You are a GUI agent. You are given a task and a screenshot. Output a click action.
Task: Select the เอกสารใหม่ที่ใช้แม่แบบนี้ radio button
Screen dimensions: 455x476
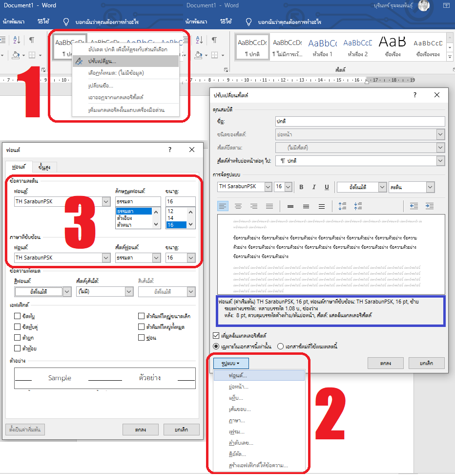pos(281,346)
